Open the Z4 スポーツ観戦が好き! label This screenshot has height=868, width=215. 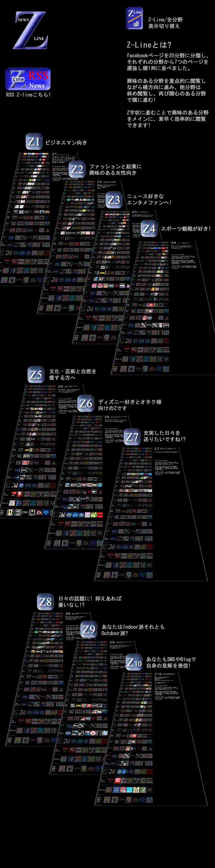[186, 229]
